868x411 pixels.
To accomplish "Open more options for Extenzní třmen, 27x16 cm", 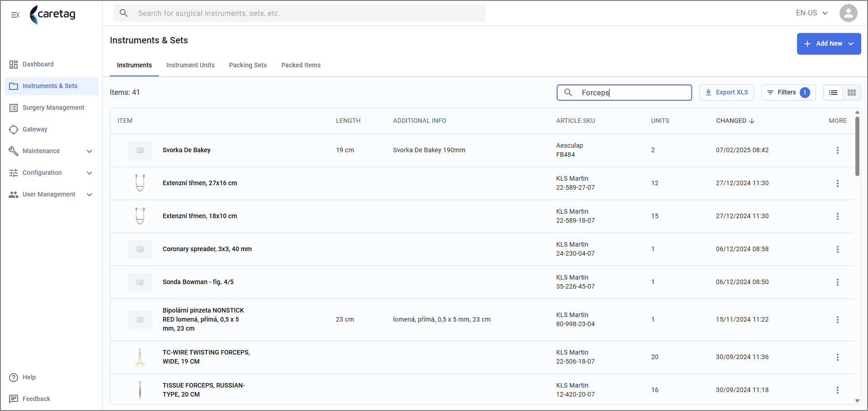I will [837, 183].
